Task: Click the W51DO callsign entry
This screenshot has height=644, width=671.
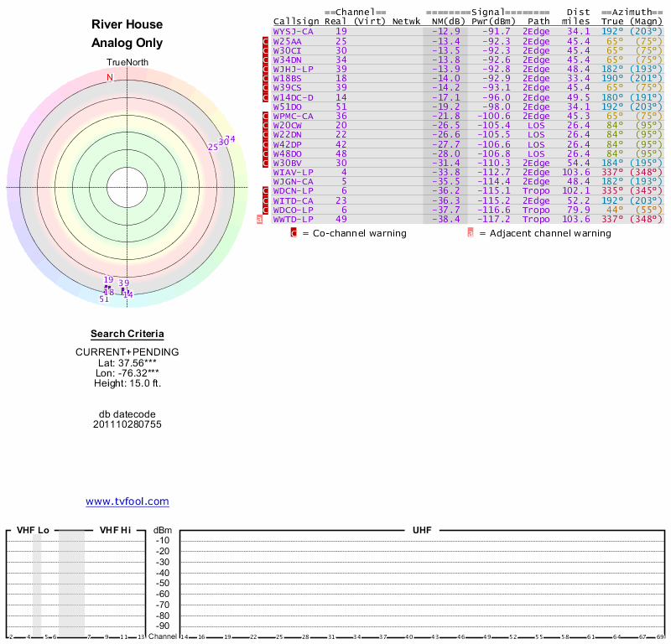Action: tap(288, 106)
